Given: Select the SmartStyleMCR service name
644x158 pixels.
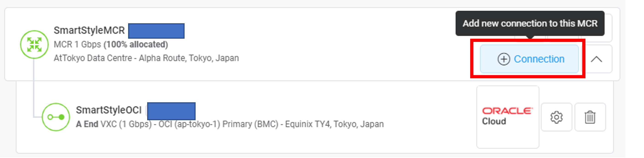Looking at the screenshot, I should pyautogui.click(x=89, y=30).
